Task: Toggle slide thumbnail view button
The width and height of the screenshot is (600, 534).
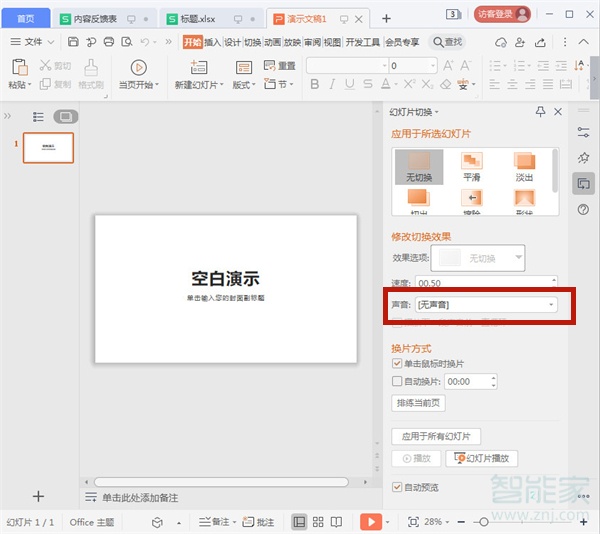Action: click(66, 117)
